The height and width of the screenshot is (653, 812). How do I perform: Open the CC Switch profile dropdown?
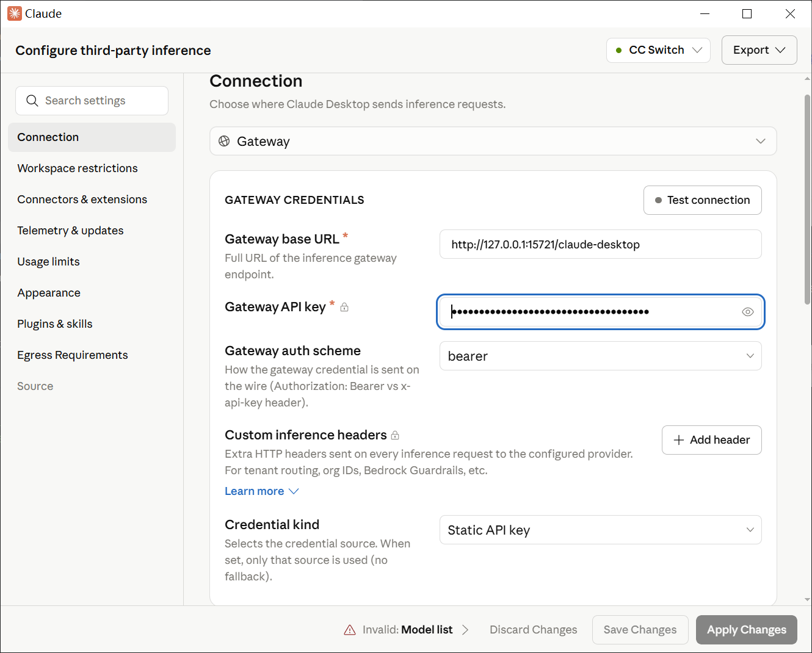(x=658, y=50)
